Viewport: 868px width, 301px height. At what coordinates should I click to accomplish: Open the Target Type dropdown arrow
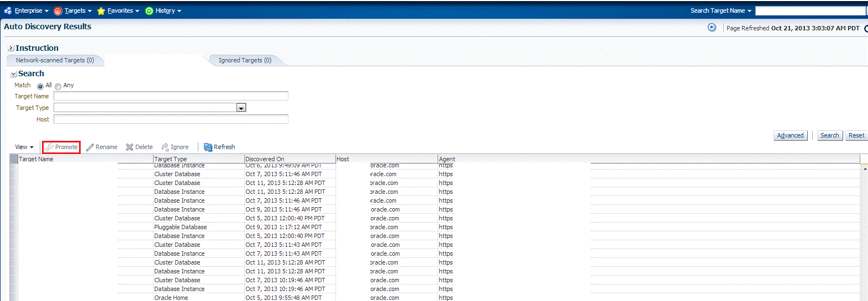coord(241,108)
